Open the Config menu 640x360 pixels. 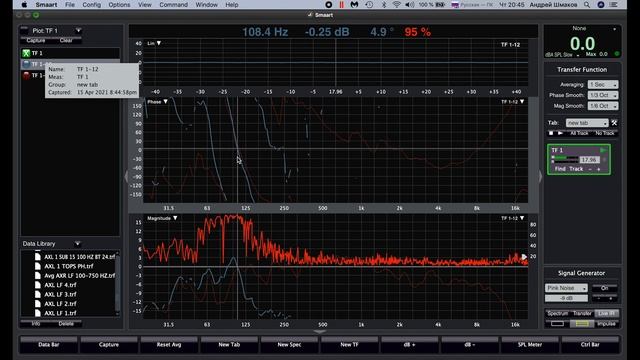pyautogui.click(x=91, y=5)
